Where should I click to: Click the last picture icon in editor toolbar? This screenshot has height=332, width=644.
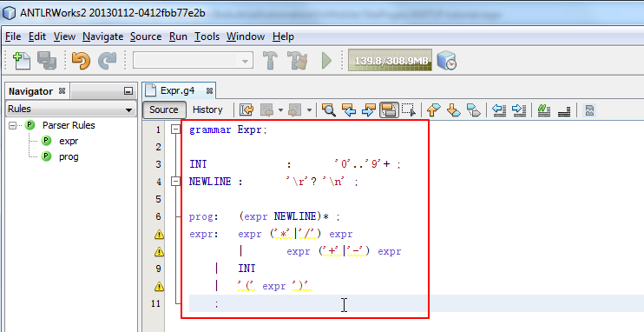(589, 110)
